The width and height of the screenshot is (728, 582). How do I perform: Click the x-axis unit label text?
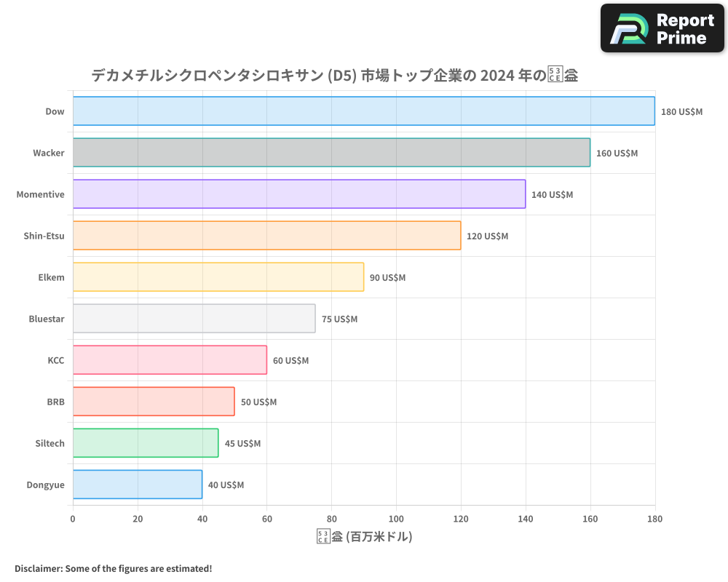click(x=363, y=536)
